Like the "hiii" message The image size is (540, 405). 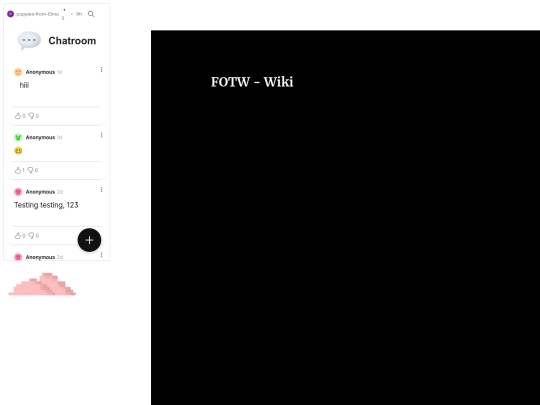pyautogui.click(x=18, y=116)
